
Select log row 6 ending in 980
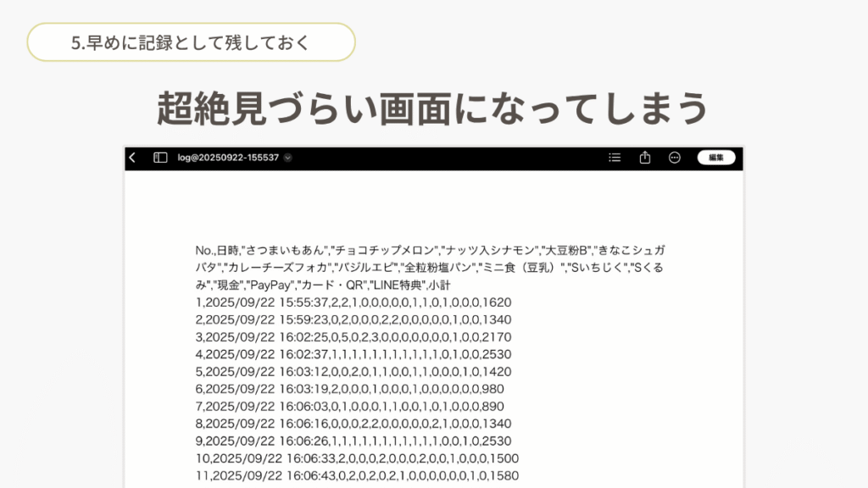[349, 389]
